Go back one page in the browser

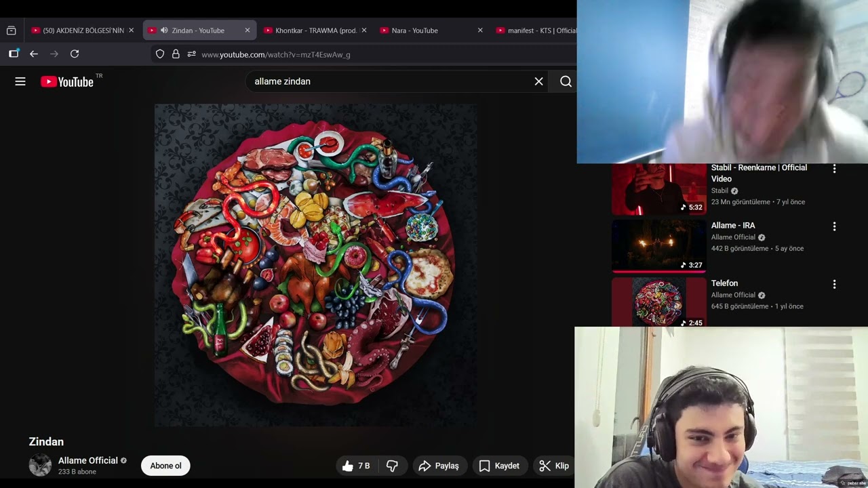(34, 54)
